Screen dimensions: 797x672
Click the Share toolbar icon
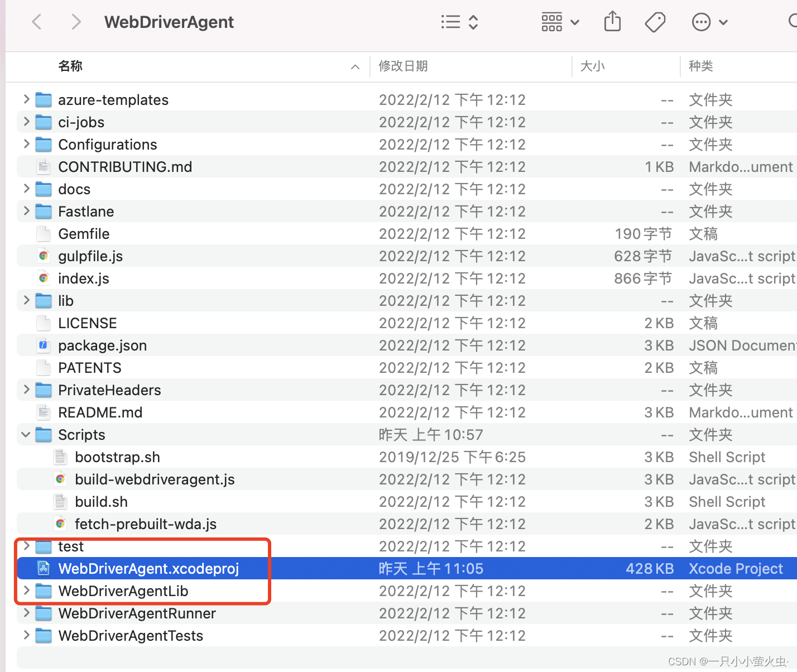[612, 22]
